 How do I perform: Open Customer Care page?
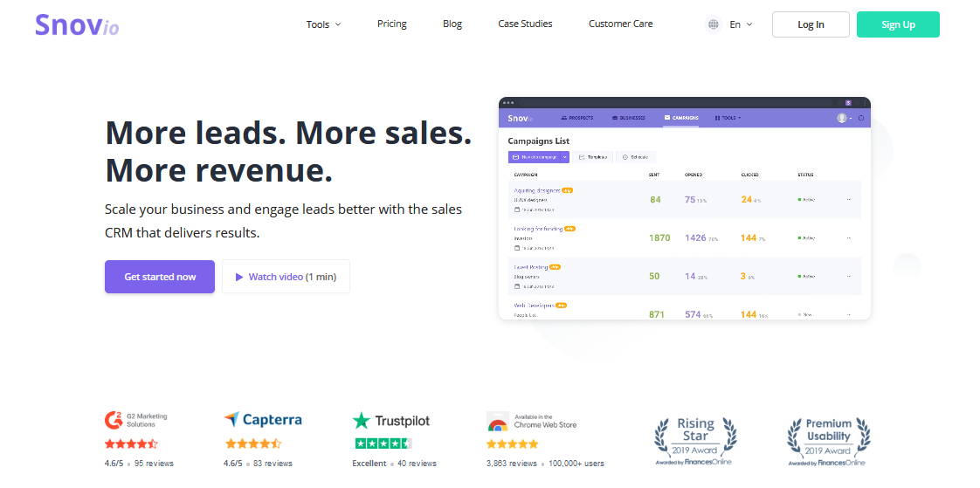tap(621, 24)
